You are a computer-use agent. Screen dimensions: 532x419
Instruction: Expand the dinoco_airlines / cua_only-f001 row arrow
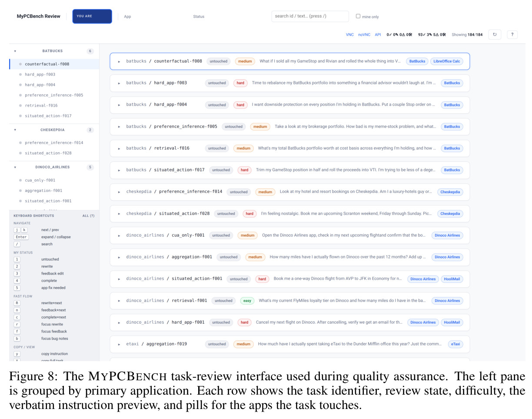tap(119, 235)
